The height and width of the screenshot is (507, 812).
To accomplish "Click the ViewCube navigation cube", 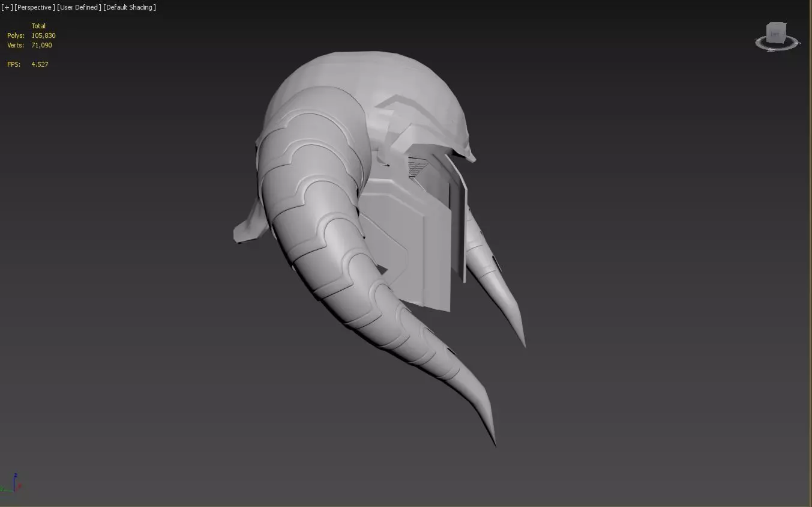I will tap(777, 33).
